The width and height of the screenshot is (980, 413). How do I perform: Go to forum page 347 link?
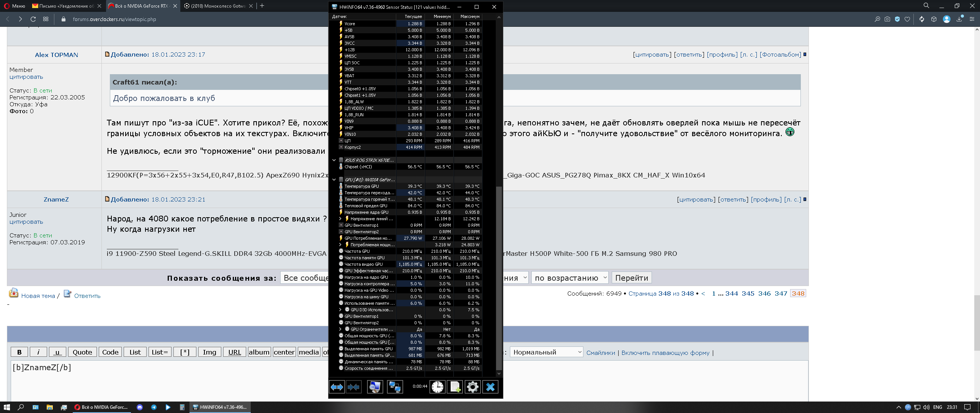click(x=781, y=293)
